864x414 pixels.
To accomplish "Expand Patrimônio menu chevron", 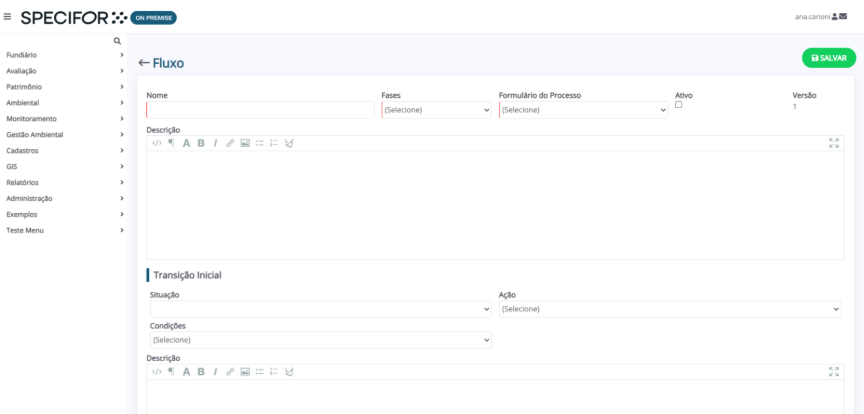I will 122,87.
